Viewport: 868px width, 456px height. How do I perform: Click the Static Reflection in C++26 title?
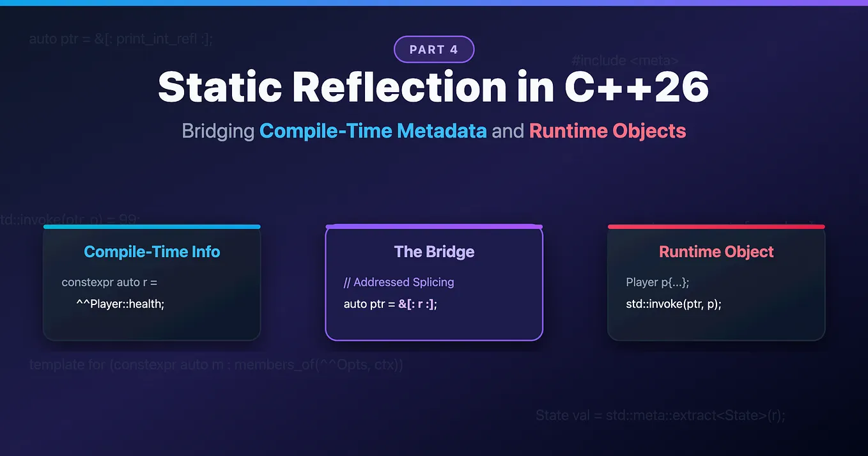[434, 87]
